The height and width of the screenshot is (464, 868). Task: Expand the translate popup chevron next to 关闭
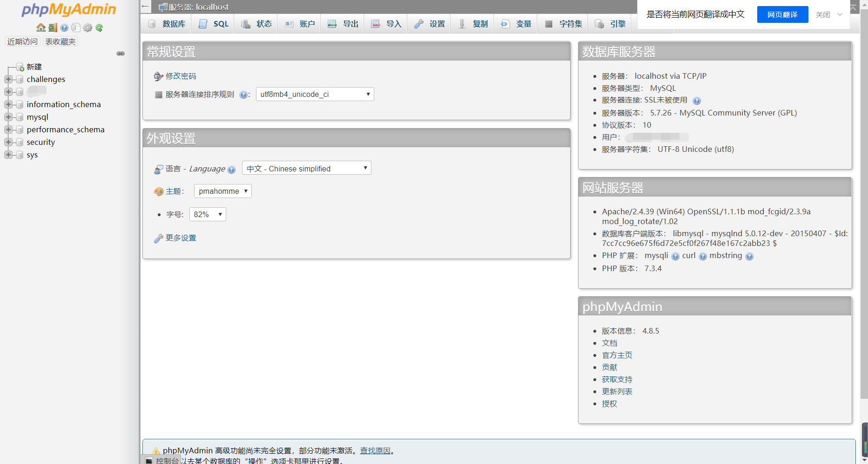point(840,14)
